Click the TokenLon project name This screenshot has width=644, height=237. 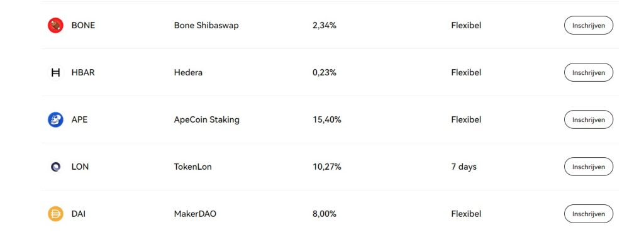click(x=193, y=167)
